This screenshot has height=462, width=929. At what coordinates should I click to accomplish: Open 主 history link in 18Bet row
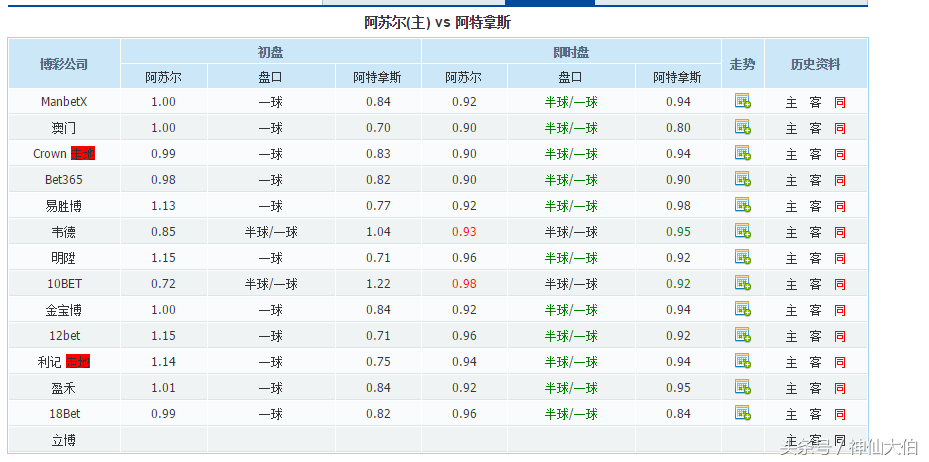[x=792, y=415]
